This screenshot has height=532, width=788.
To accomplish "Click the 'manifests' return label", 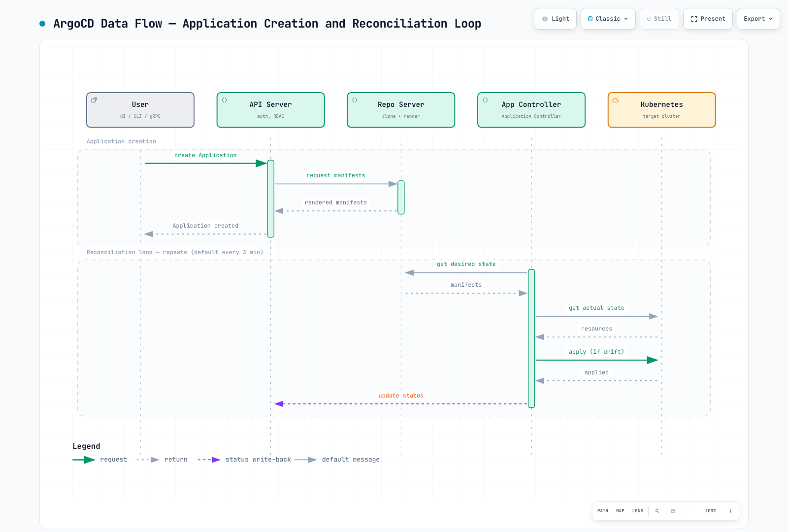I will 466,285.
